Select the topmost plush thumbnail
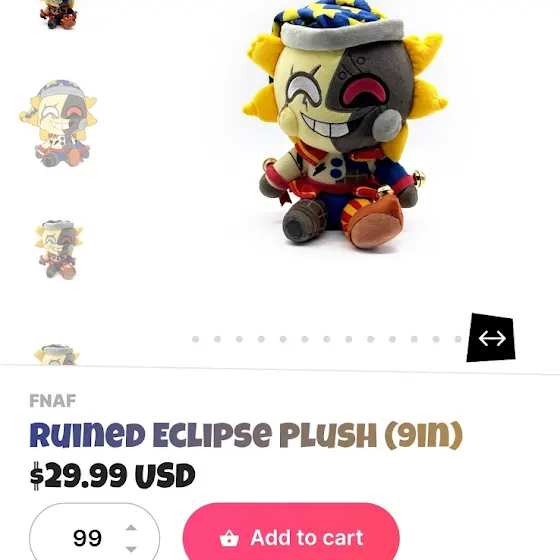The height and width of the screenshot is (560, 560). click(58, 14)
